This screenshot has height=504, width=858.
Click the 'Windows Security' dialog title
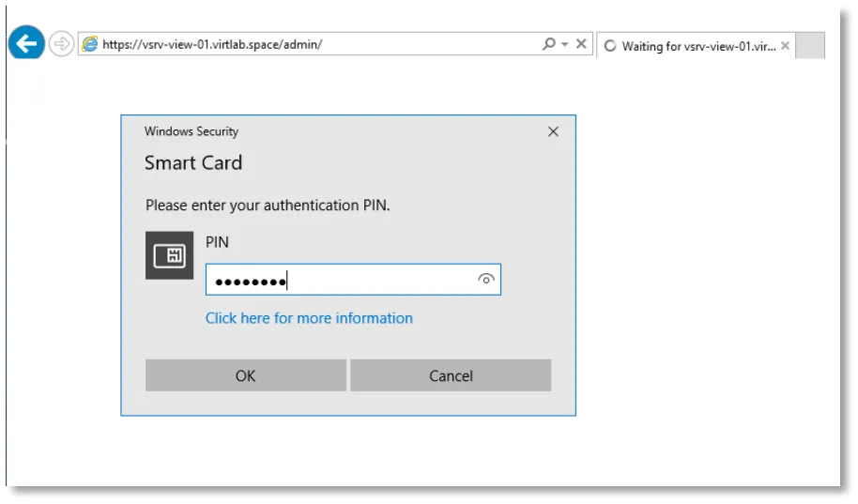point(192,131)
